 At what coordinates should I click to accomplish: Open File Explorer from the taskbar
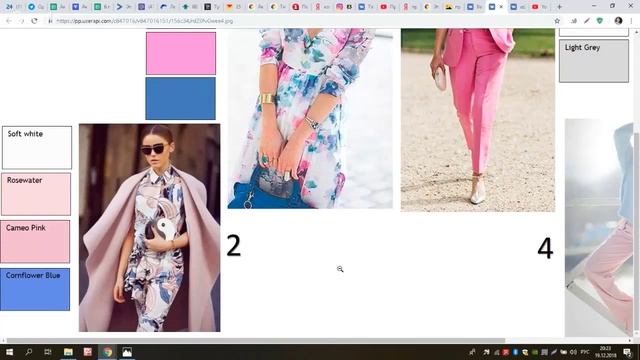click(68, 352)
